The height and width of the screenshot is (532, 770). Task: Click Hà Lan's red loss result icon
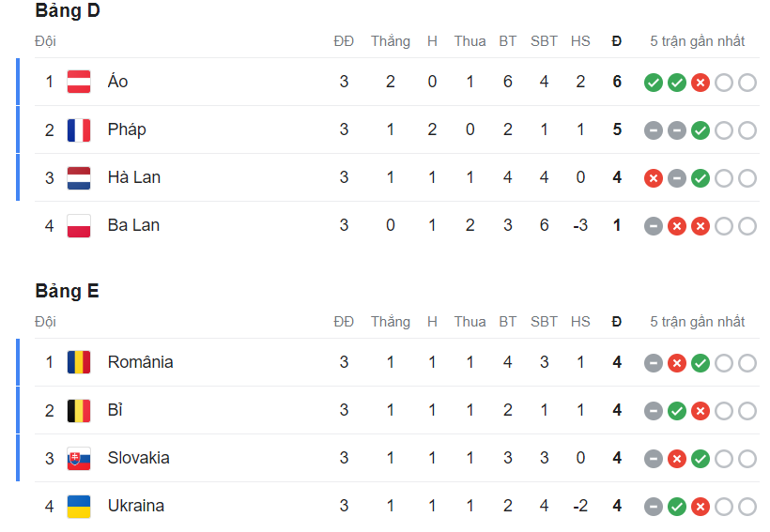[x=654, y=178]
